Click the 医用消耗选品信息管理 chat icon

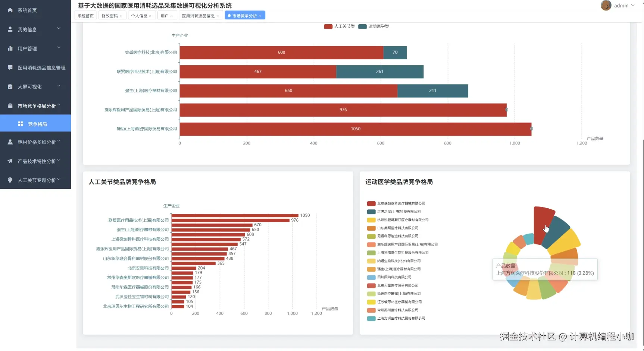[10, 67]
